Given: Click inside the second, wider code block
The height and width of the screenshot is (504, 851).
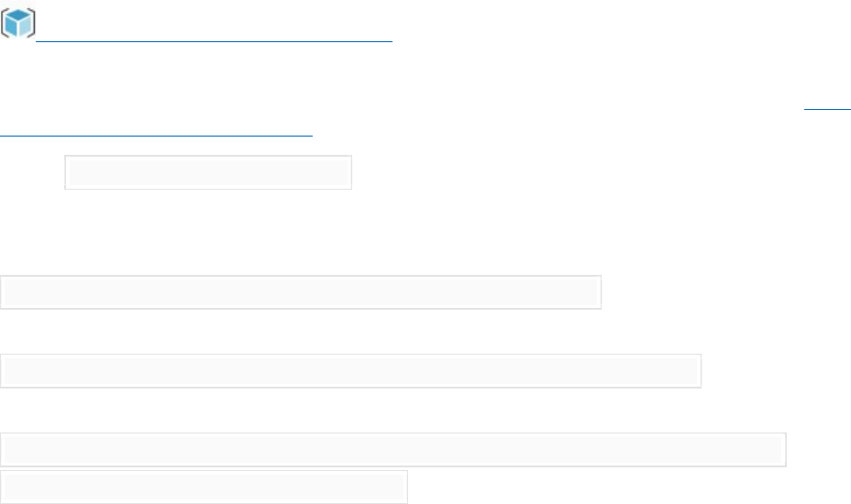Looking at the screenshot, I should coord(350,371).
